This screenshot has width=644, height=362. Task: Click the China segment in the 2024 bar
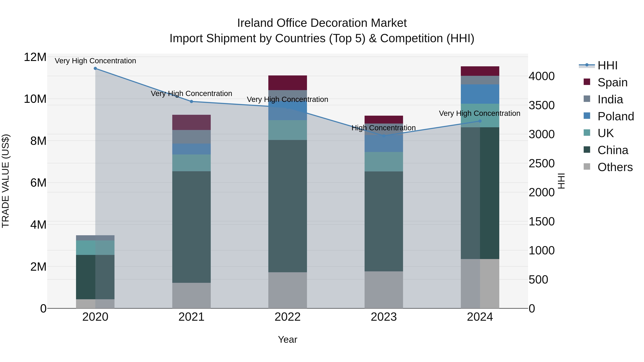pyautogui.click(x=480, y=193)
